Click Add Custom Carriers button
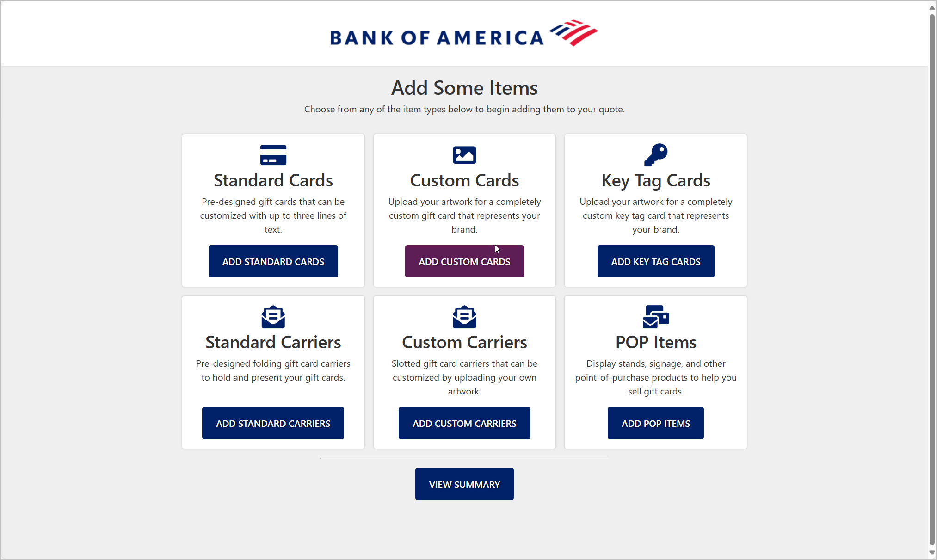The height and width of the screenshot is (560, 937). 464,423
